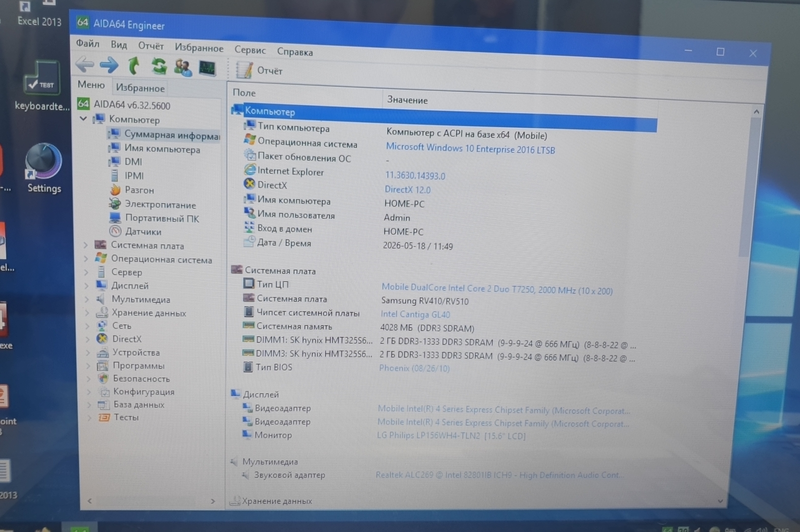
Task: Open the monitor graph toolbar icon
Action: point(207,68)
